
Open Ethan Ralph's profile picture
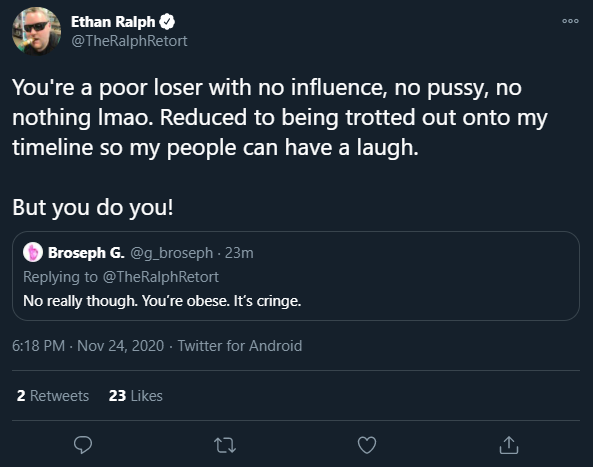[x=36, y=31]
